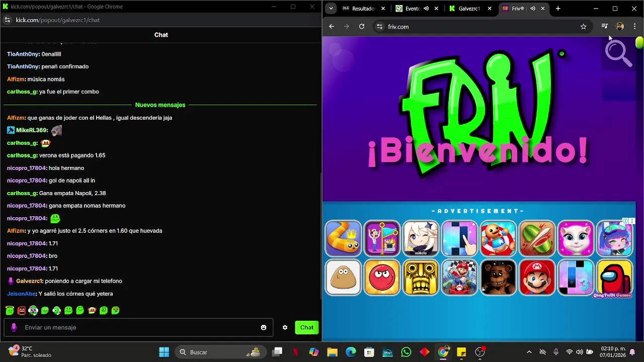The image size is (644, 362).
Task: Open the tab search dropdown arrow
Action: tap(331, 9)
